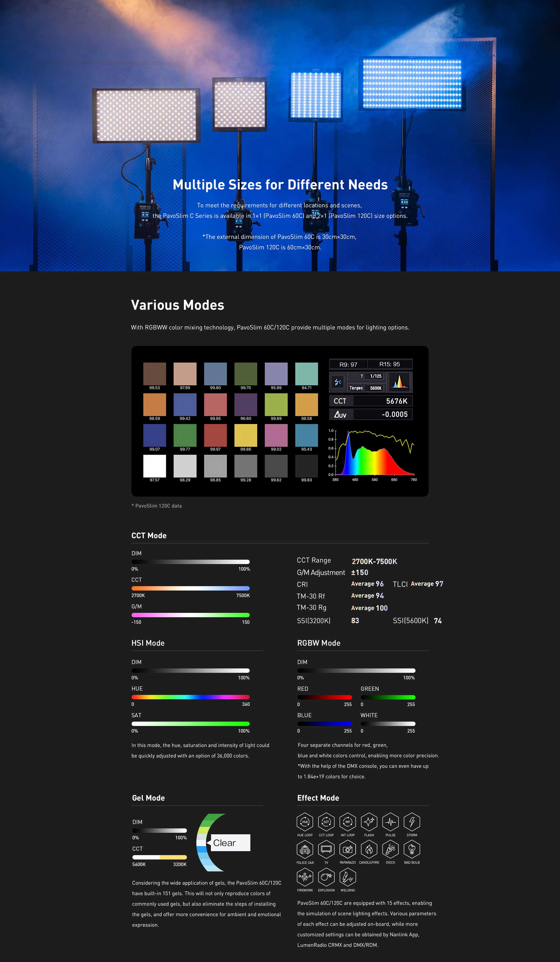
Task: Click the Clear gel label on the wheel
Action: click(228, 843)
